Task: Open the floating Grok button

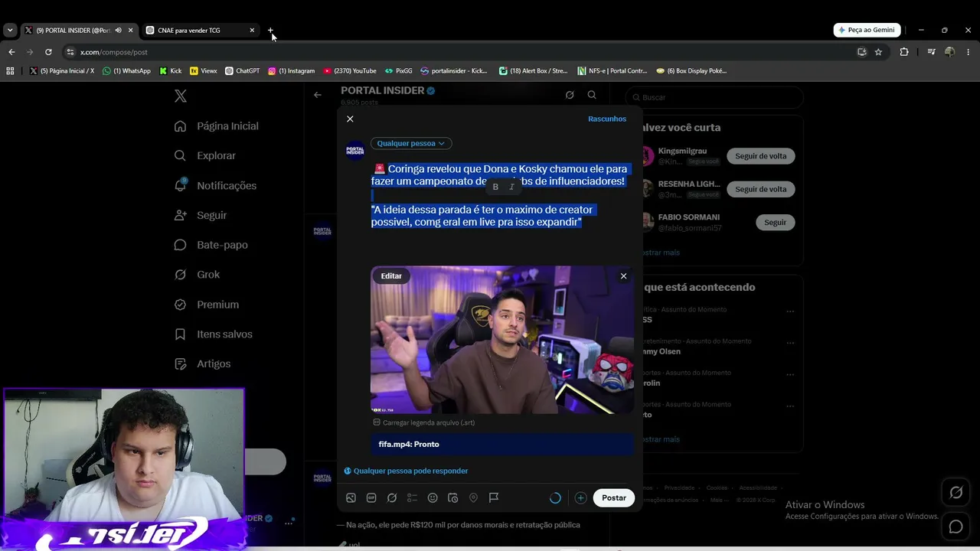Action: pos(955,493)
